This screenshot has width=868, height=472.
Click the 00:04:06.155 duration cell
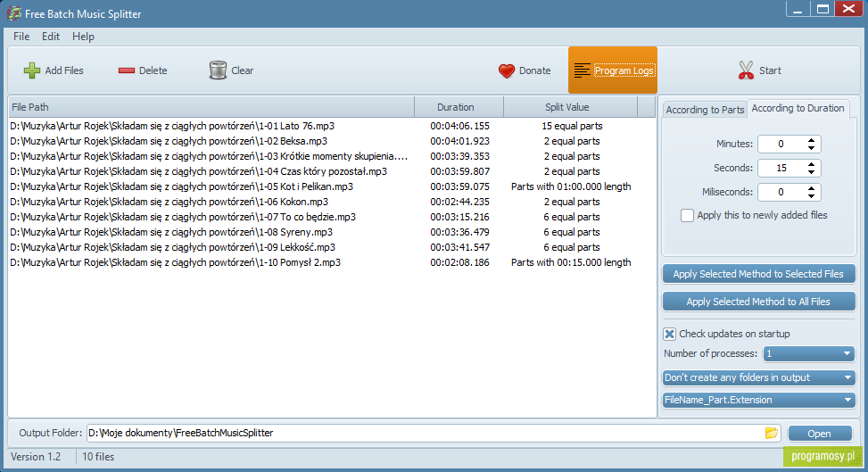click(x=459, y=127)
